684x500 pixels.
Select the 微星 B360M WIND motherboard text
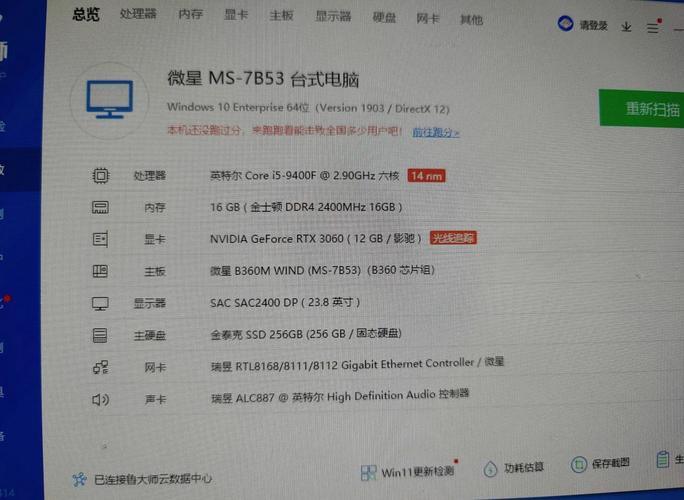tap(322, 271)
